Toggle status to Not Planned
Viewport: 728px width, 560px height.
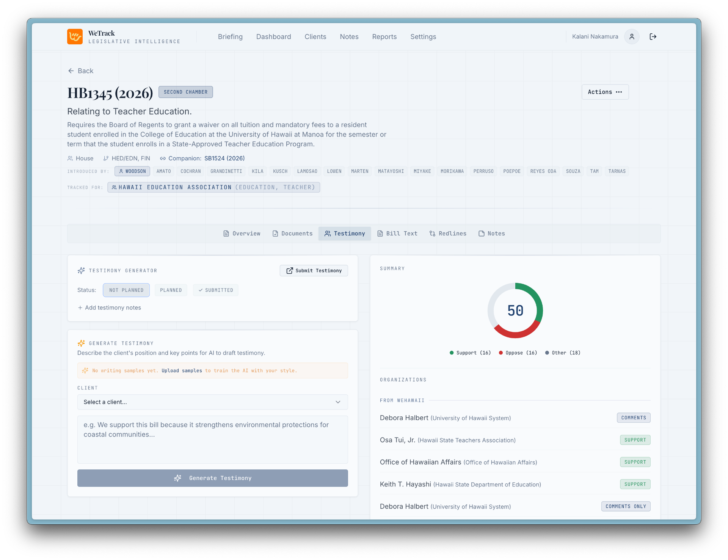(126, 290)
